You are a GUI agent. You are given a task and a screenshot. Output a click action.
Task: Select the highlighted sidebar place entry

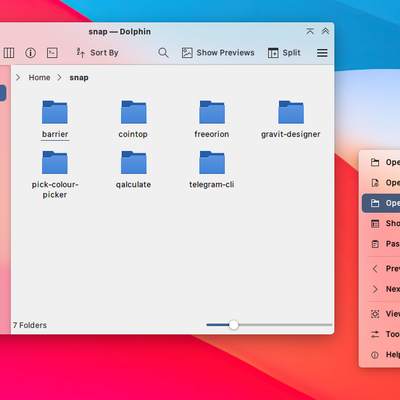[3, 93]
